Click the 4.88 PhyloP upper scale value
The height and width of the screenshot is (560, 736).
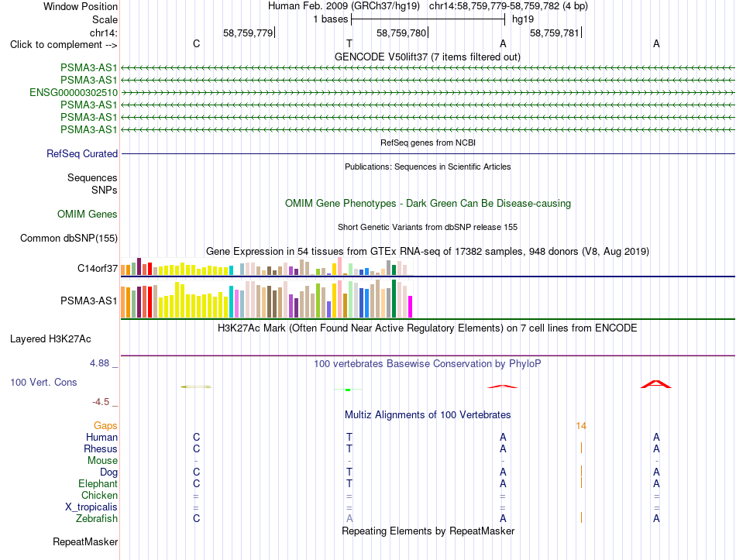point(99,362)
